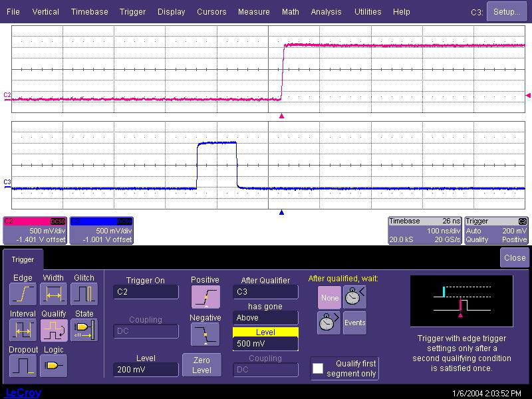Click the stopwatch less-than wait icon
This screenshot has height=399, width=532.
pos(354,298)
